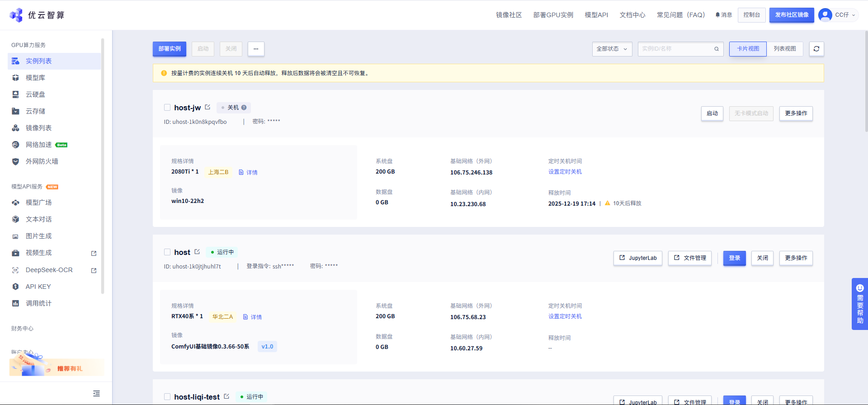
Task: Focus the 实例ID/名称 search input
Action: [676, 49]
